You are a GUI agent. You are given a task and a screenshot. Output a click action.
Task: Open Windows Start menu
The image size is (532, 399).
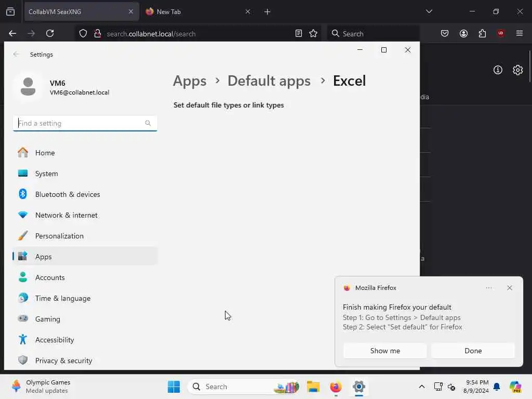[x=174, y=387]
